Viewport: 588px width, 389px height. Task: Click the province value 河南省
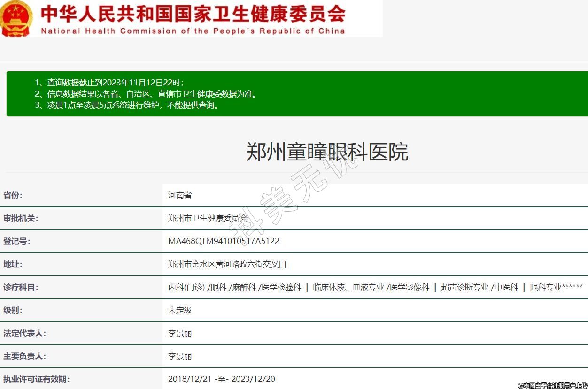coord(180,195)
